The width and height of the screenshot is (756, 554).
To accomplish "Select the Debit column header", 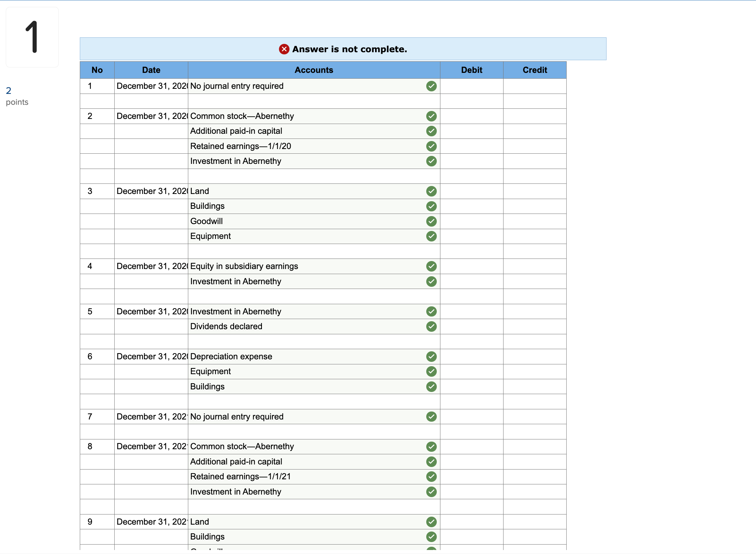I will (471, 70).
